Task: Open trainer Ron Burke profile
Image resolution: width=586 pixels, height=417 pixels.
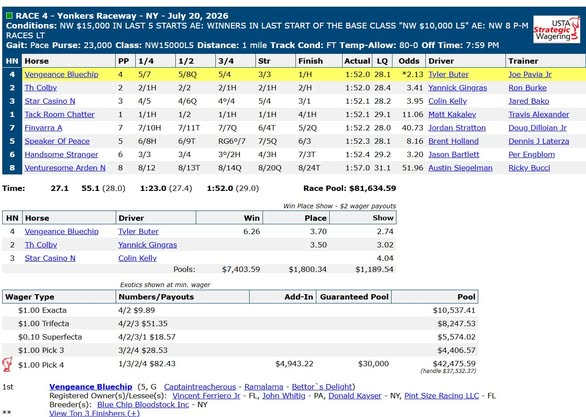Action: 527,88
